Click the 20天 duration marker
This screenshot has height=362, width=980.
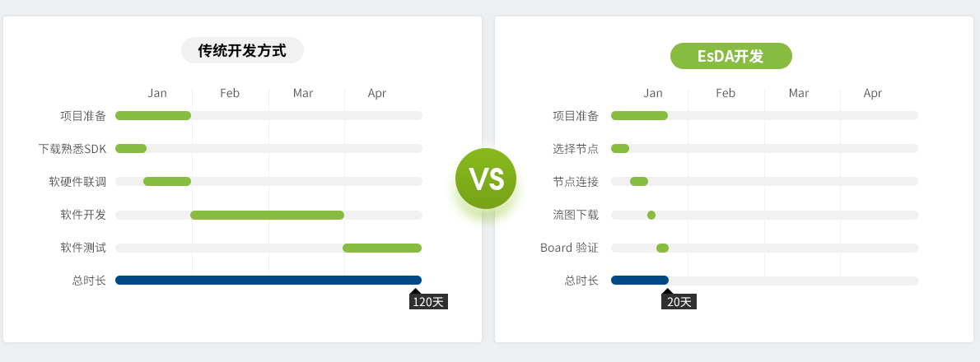[679, 301]
